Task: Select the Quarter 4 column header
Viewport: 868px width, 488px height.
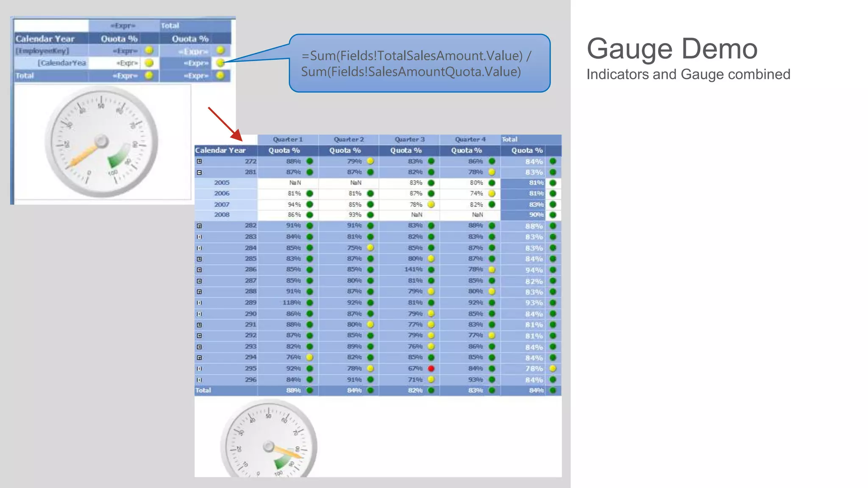Action: coord(470,139)
